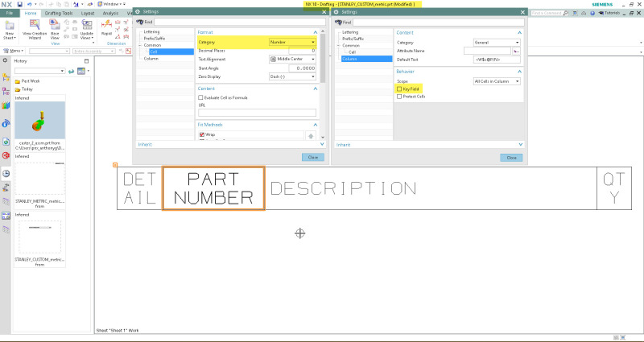Image resolution: width=644 pixels, height=342 pixels.
Task: Collapse the Behavior section chevron
Action: coord(519,72)
